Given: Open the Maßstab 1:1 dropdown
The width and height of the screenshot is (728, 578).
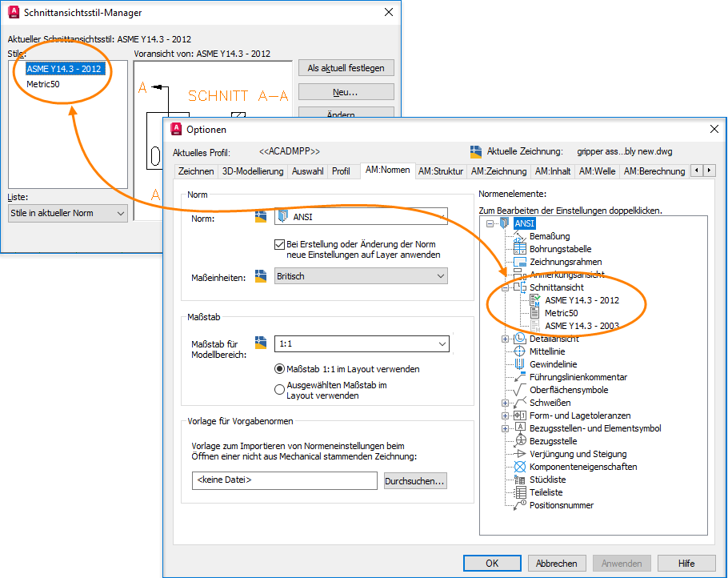Looking at the screenshot, I should coord(362,343).
